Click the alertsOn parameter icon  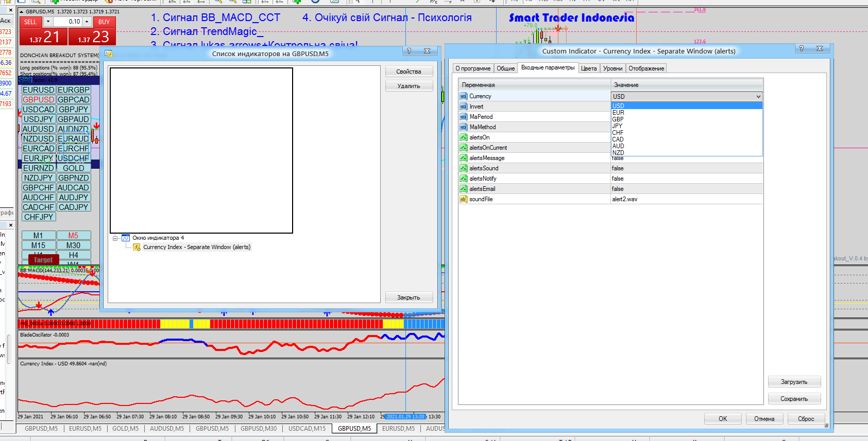click(x=463, y=137)
